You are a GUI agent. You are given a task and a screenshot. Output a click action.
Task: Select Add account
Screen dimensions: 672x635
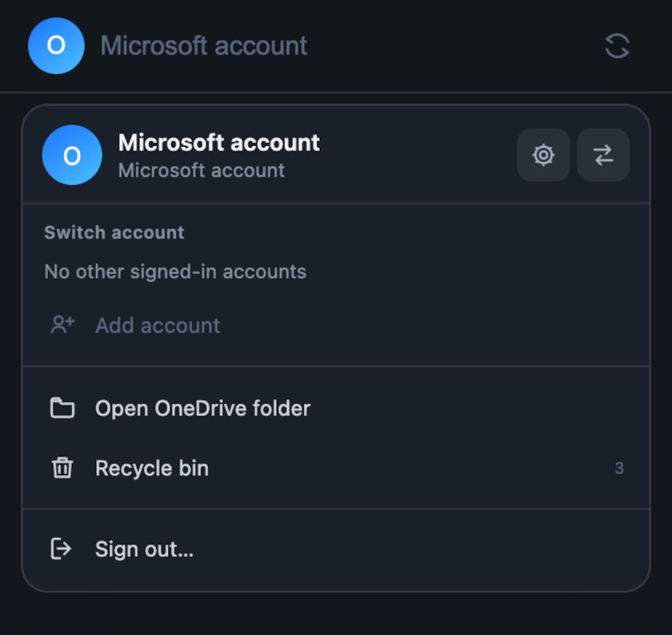pos(336,325)
